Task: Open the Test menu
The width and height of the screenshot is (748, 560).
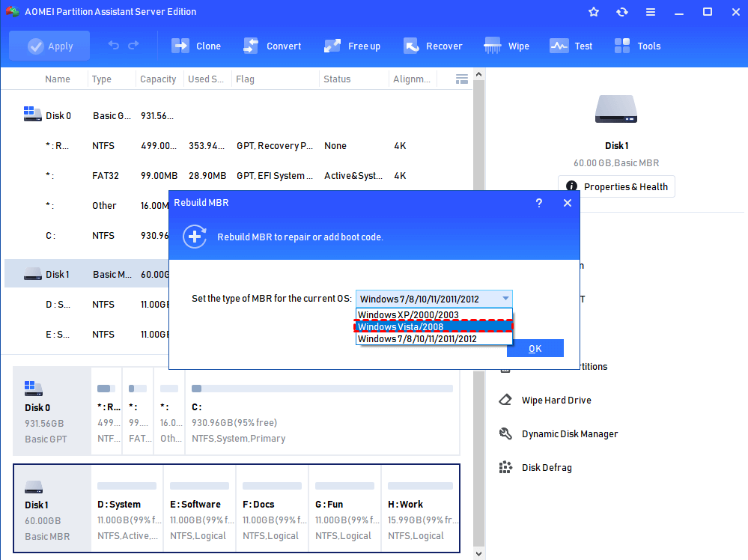Action: click(x=571, y=46)
